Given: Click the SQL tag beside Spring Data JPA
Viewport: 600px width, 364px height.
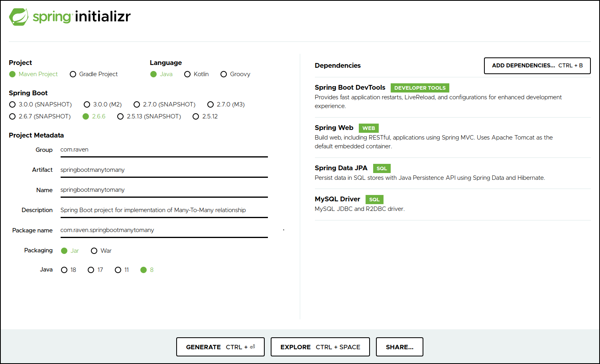Looking at the screenshot, I should [382, 169].
